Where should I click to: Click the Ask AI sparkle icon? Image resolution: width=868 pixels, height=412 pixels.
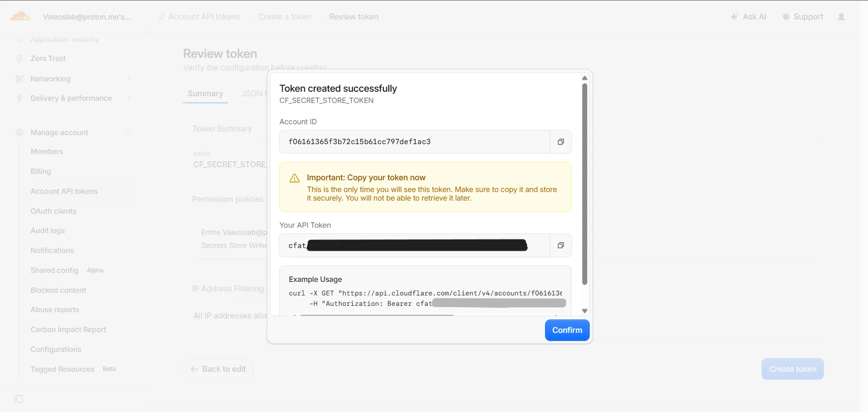[735, 17]
